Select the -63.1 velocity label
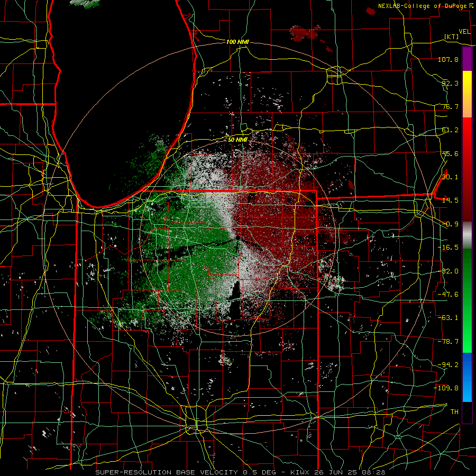The width and height of the screenshot is (476, 476). [x=448, y=318]
